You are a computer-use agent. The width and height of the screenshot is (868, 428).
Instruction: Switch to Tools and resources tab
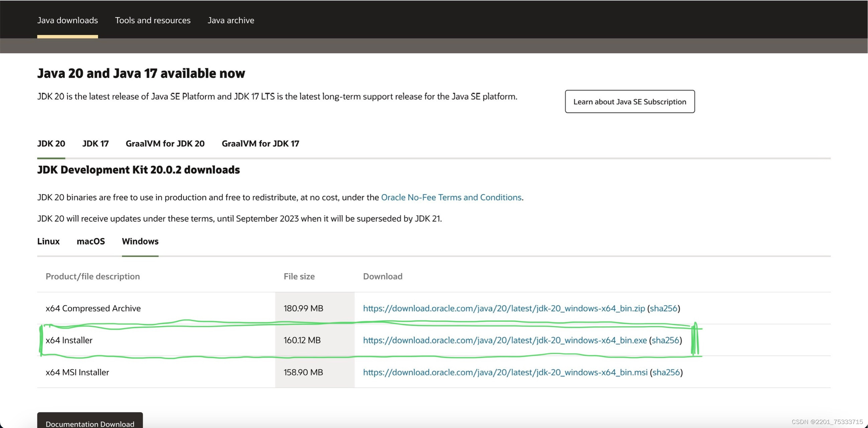click(153, 20)
